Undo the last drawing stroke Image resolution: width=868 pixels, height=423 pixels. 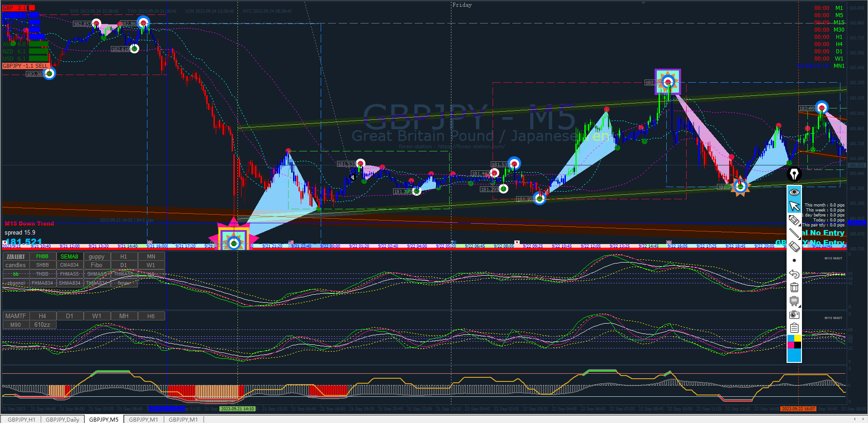tap(794, 274)
